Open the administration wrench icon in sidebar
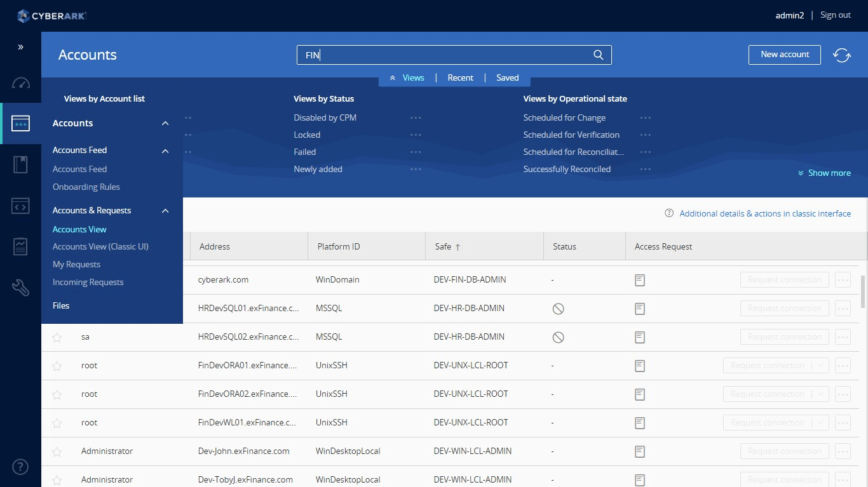Image resolution: width=868 pixels, height=487 pixels. [20, 288]
